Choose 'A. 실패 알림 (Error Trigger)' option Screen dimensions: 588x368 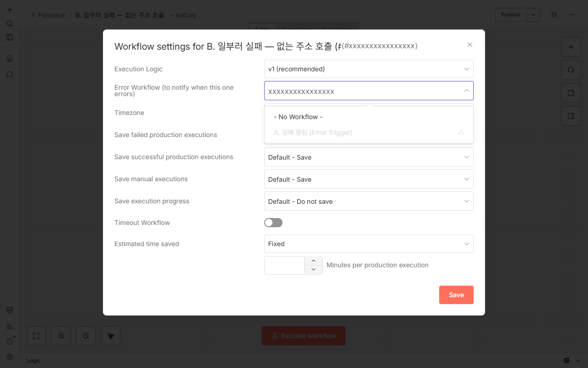coord(368,132)
